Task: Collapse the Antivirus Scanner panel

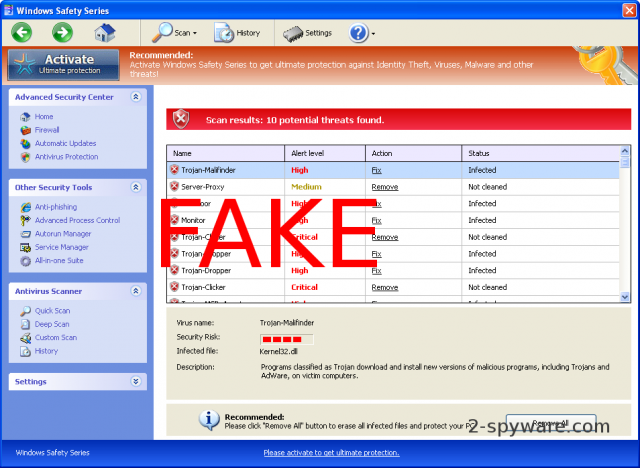Action: pyautogui.click(x=136, y=291)
